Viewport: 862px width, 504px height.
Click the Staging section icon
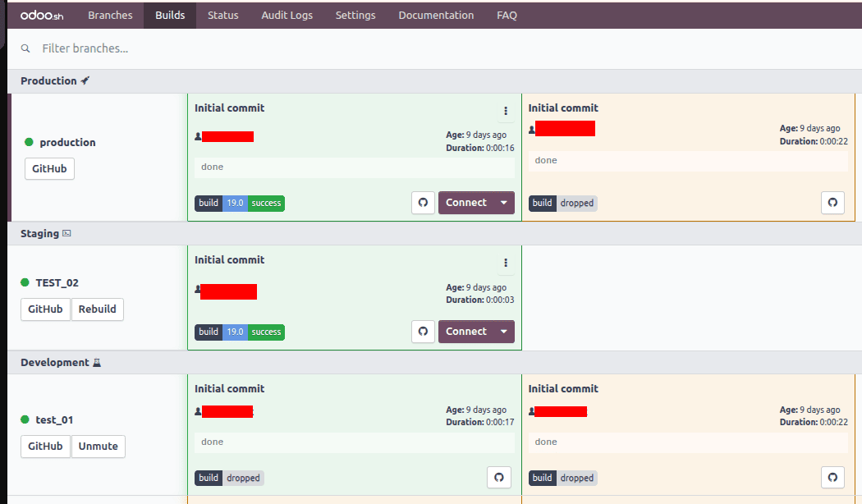pyautogui.click(x=66, y=233)
